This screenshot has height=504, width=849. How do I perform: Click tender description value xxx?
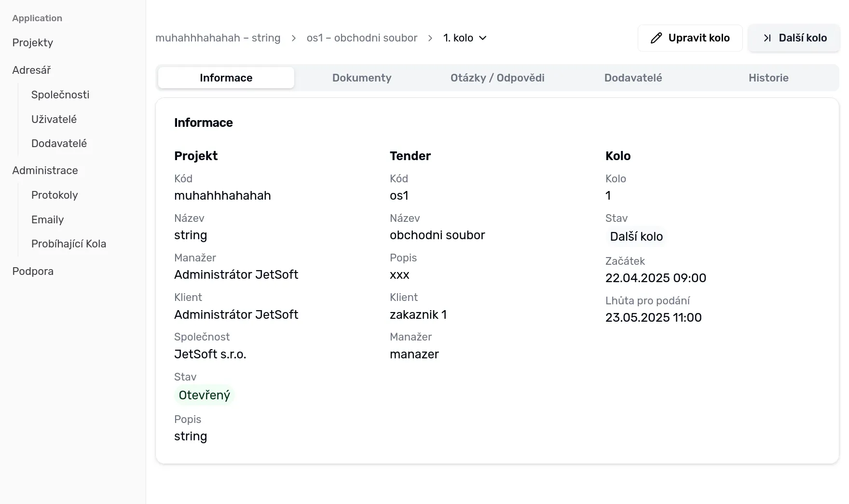[399, 274]
